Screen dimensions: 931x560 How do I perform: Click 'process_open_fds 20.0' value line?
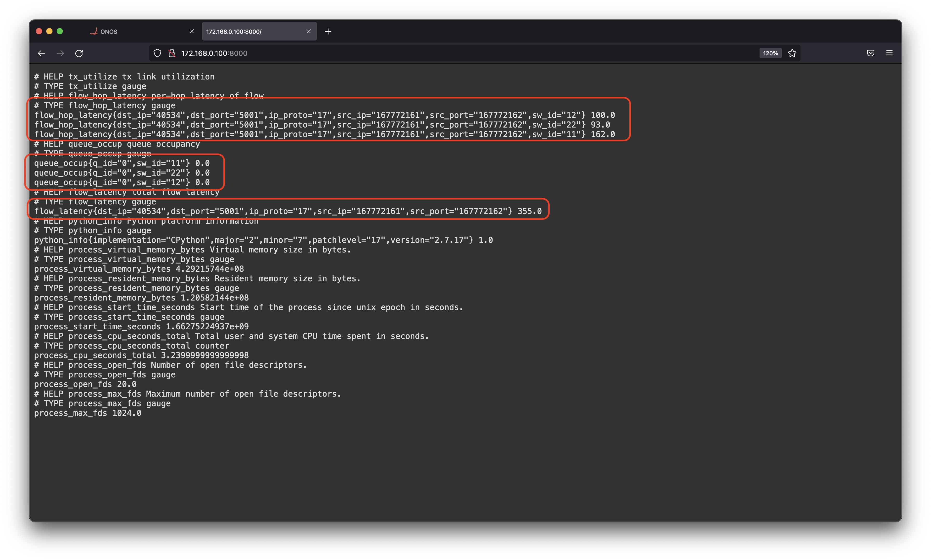85,384
